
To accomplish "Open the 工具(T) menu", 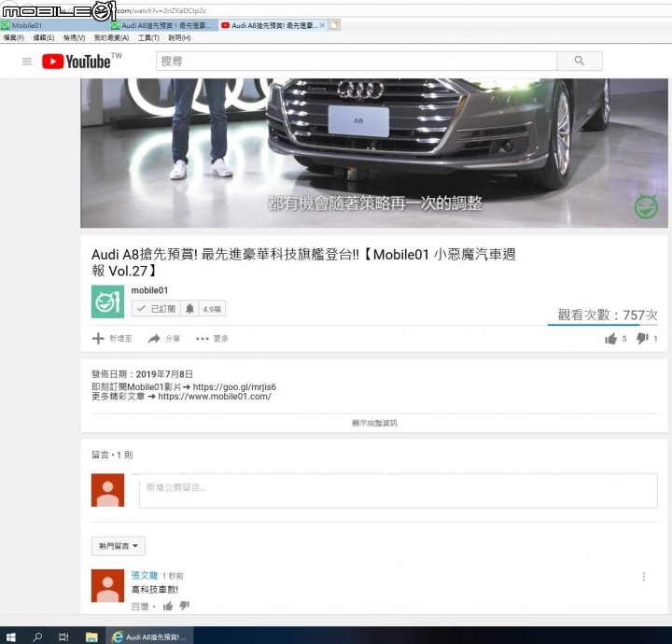I will [148, 37].
